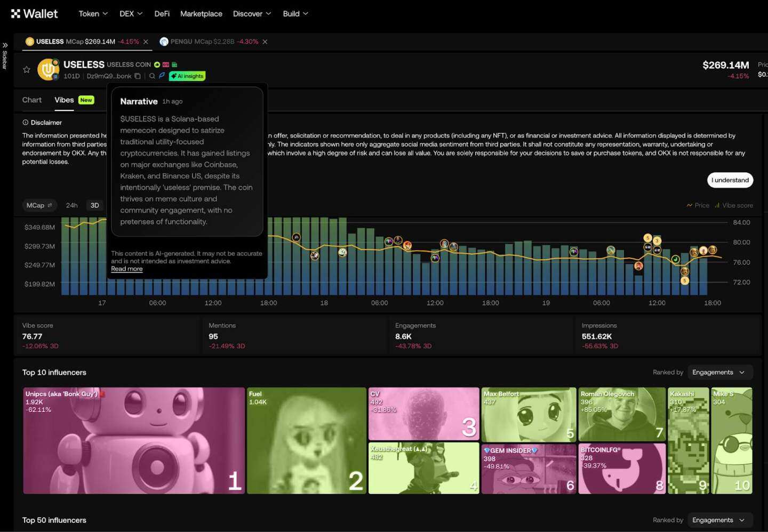Click the search magnifier beside token address
Image resolution: width=768 pixels, height=532 pixels.
coord(152,76)
